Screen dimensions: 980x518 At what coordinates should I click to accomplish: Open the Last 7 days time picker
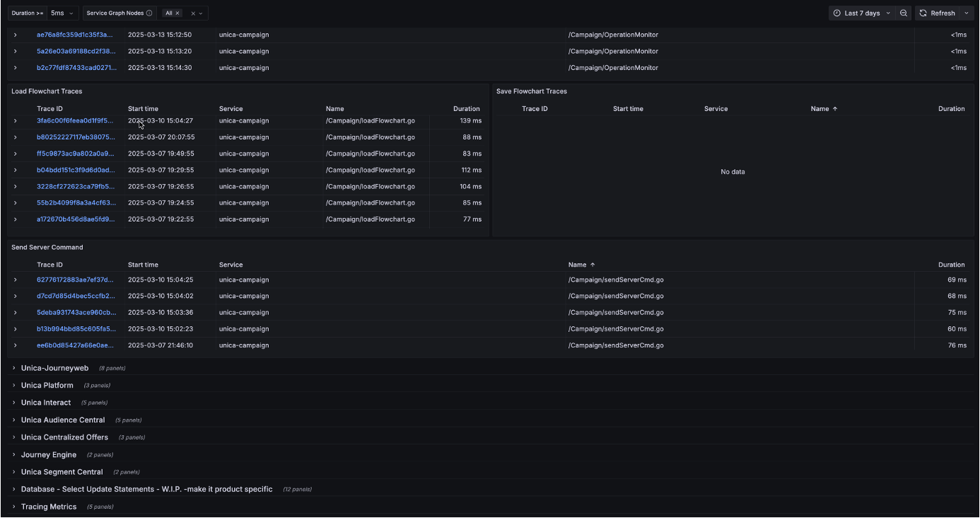click(x=862, y=13)
